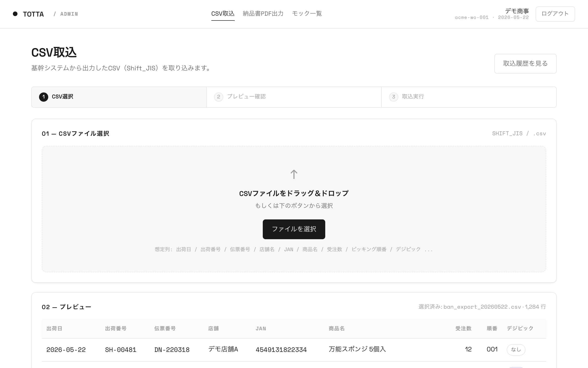Click the ADMIN breadcrumb label
This screenshot has height=368, width=588.
[x=69, y=14]
